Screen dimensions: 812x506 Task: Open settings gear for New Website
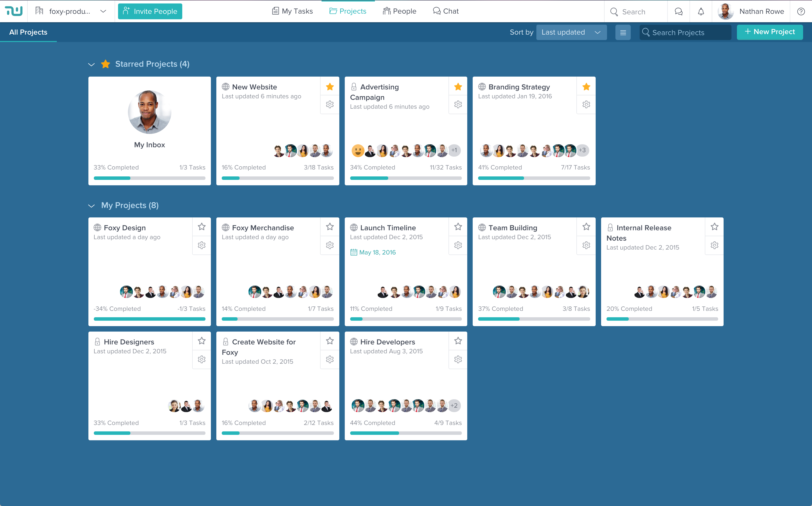pos(330,105)
